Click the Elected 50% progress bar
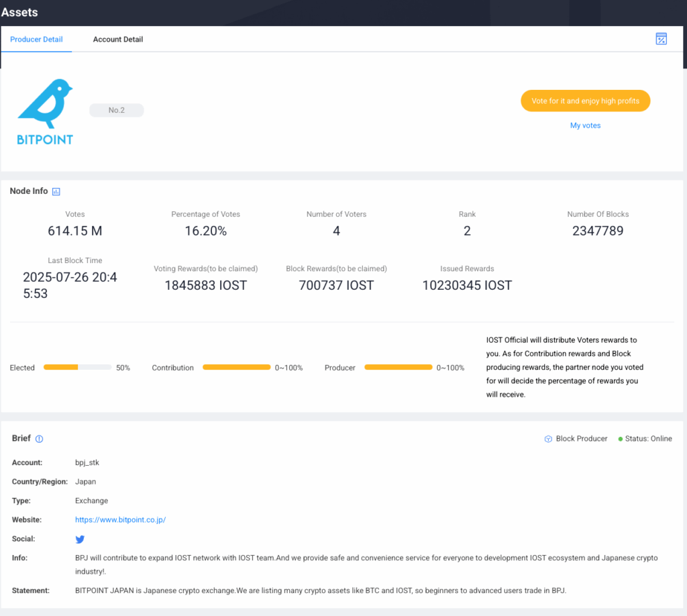 pyautogui.click(x=78, y=367)
